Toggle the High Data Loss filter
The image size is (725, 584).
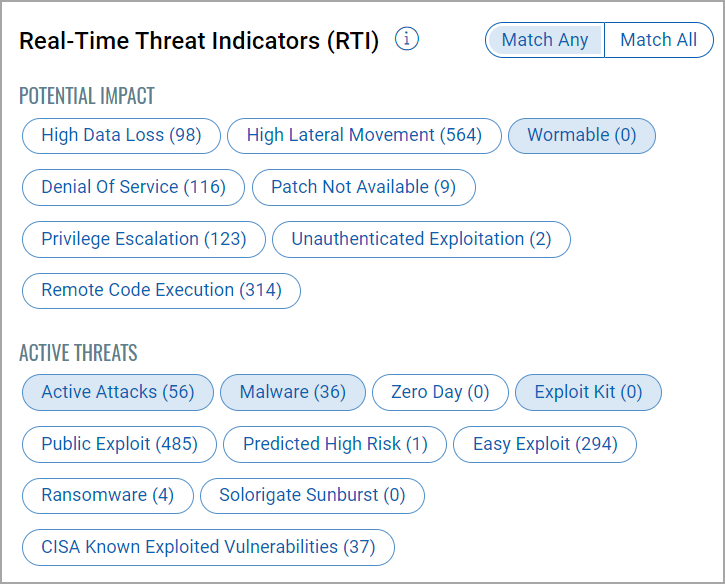coord(121,135)
